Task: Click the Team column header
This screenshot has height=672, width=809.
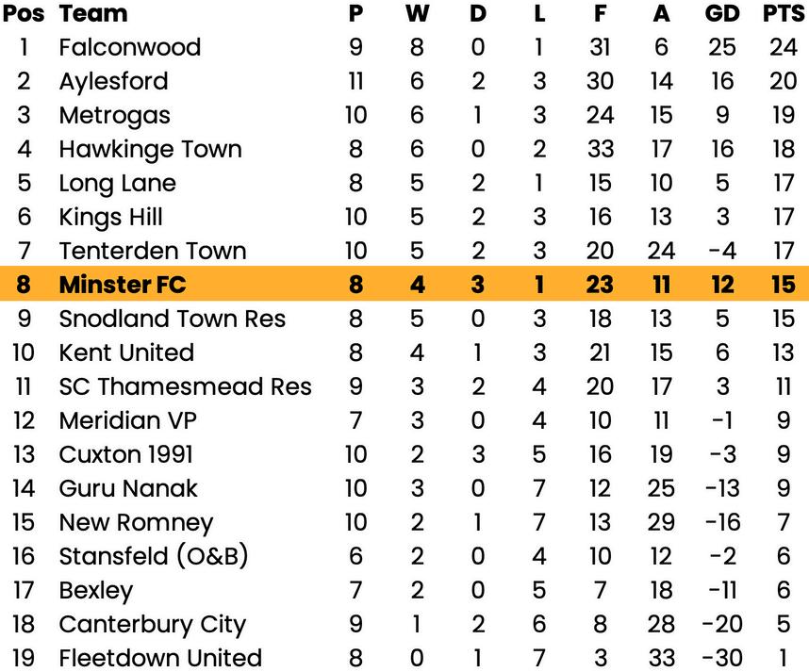Action: [92, 13]
